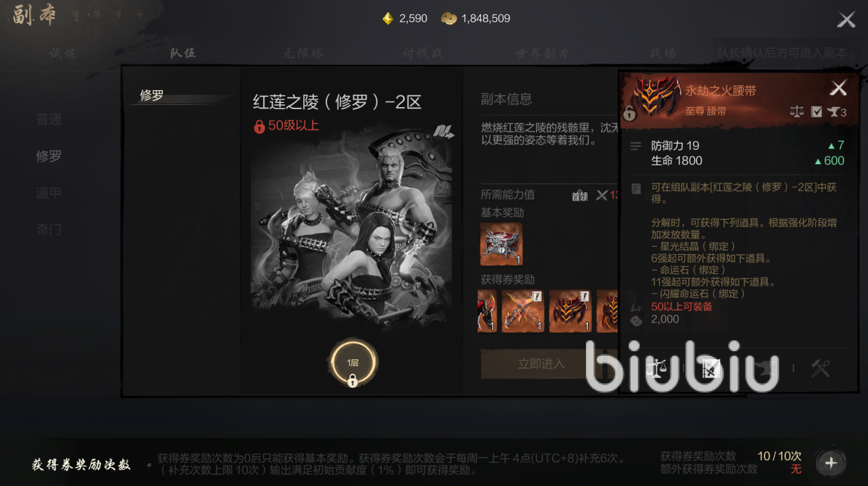Click the 立即进入 button
The image size is (868, 486).
click(x=540, y=364)
